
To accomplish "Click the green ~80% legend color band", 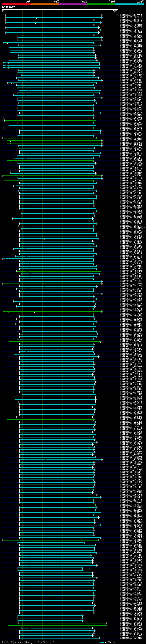I will pos(101,4).
